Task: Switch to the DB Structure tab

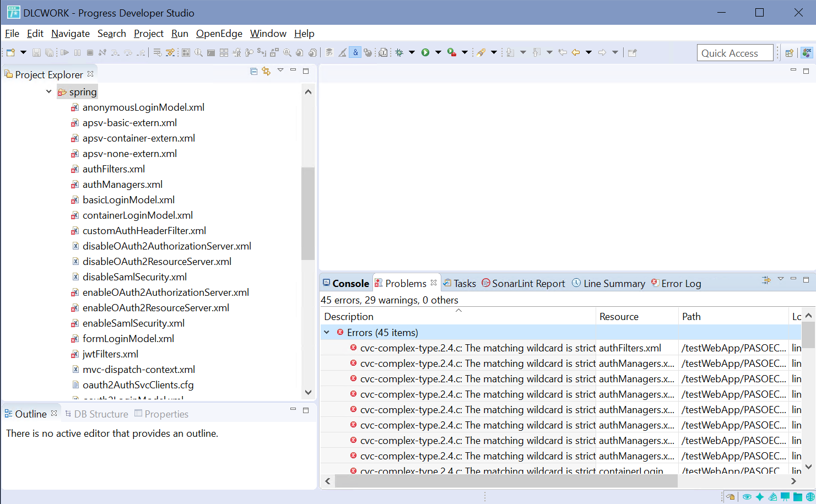Action: (96, 414)
